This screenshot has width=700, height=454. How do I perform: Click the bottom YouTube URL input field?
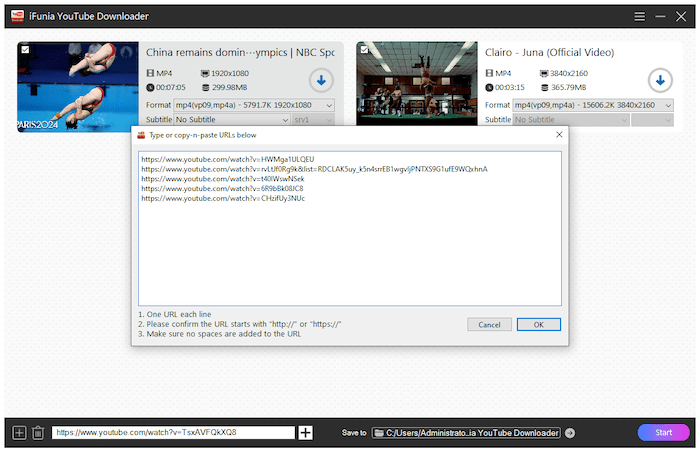173,432
